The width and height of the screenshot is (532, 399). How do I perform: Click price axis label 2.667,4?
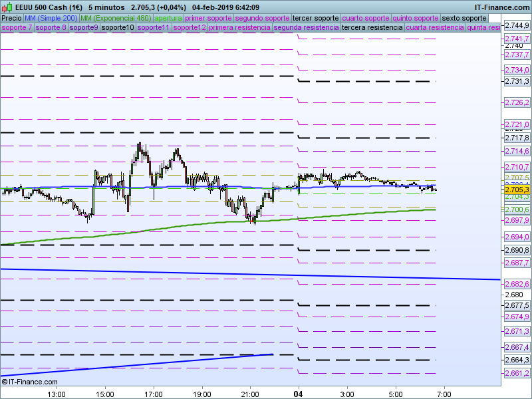point(517,347)
